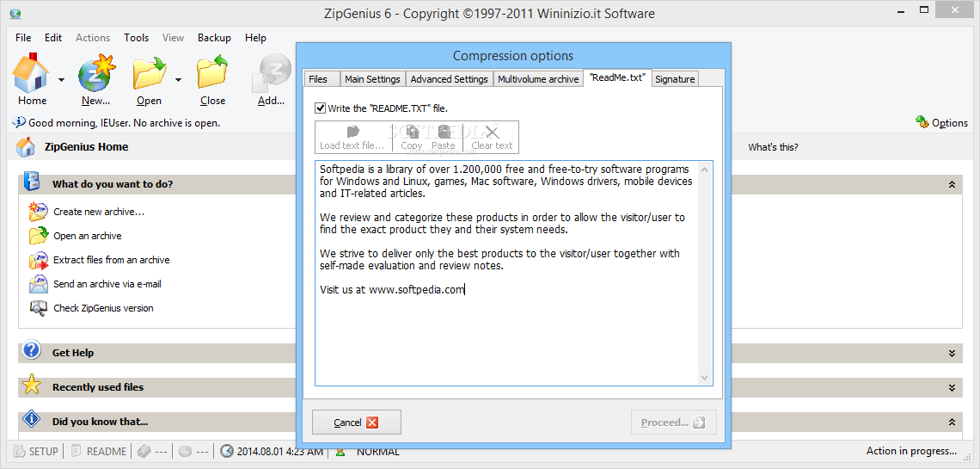Switch to the Files tab
Viewport: 980px width, 469px height.
[322, 79]
